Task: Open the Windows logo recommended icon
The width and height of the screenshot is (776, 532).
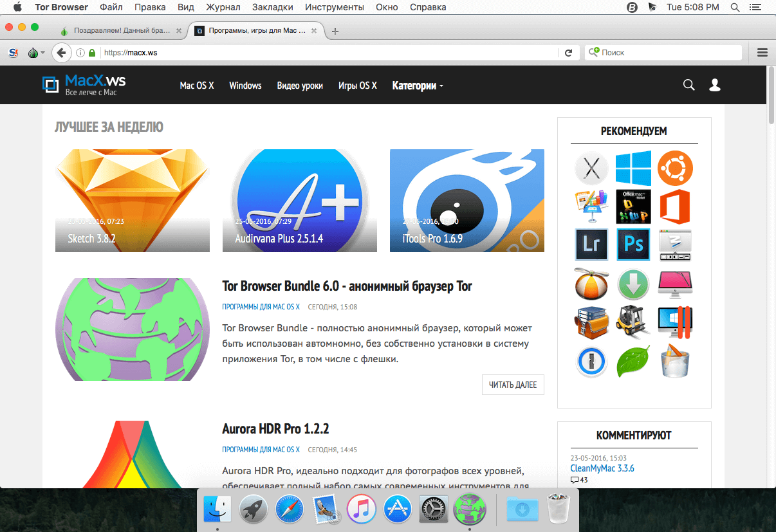Action: (x=633, y=169)
